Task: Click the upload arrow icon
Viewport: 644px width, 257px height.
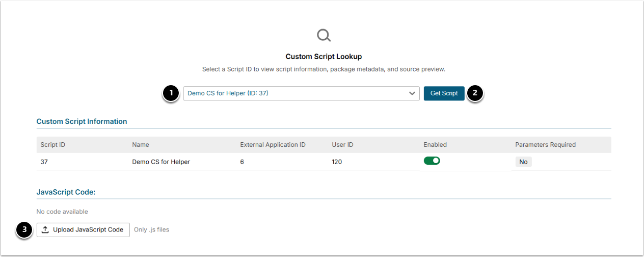Action: click(45, 230)
